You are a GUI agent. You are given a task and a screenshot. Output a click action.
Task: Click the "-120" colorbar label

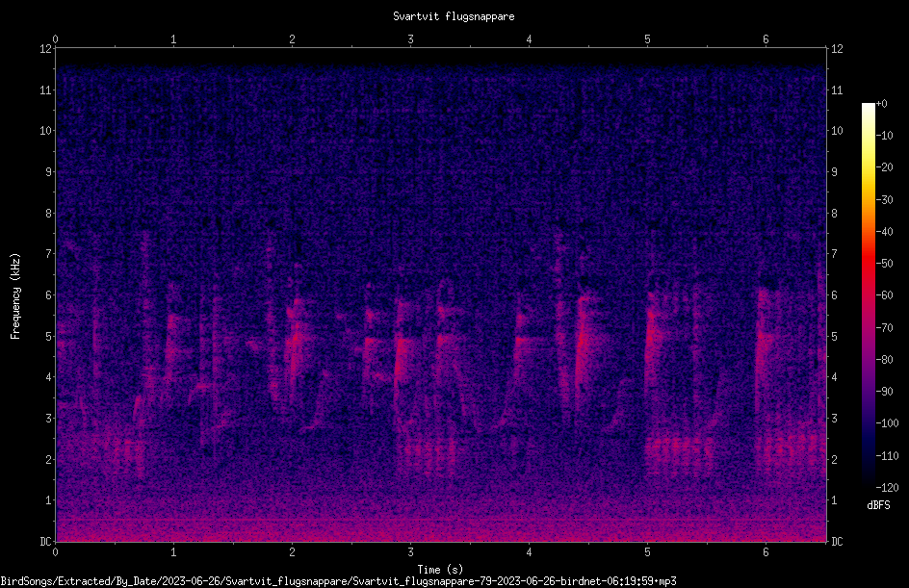pyautogui.click(x=887, y=488)
